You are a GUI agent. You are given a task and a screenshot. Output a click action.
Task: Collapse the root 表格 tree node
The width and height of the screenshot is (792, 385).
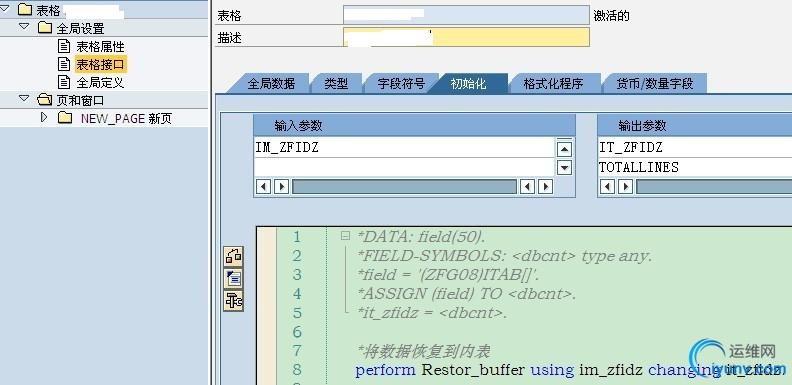(5, 8)
